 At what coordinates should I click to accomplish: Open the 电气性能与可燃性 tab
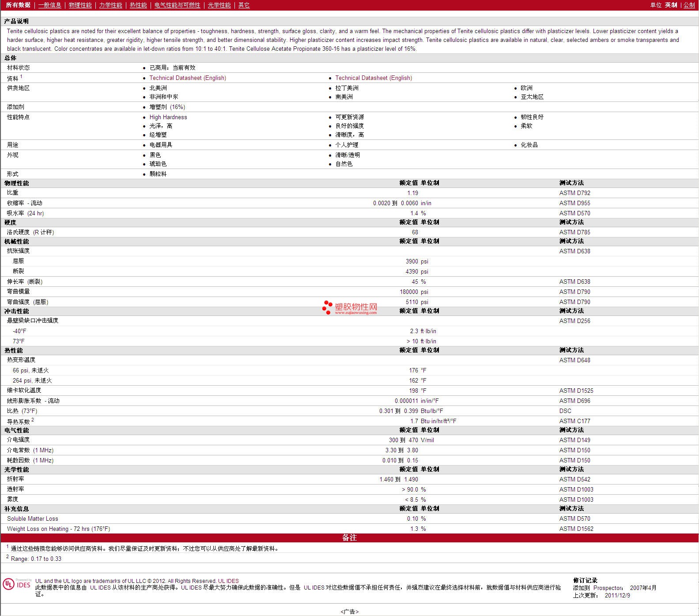178,5
